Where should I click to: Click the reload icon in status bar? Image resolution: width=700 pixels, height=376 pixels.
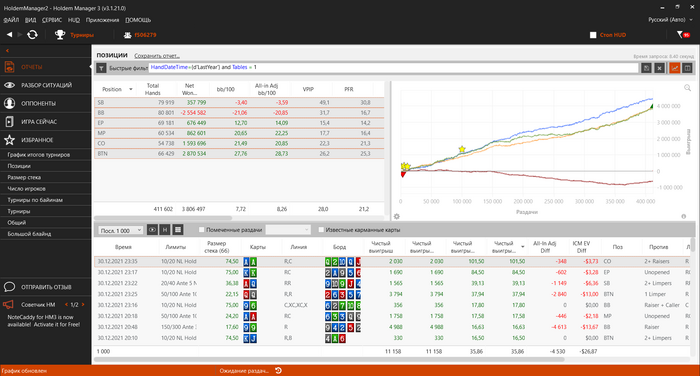[x=278, y=371]
